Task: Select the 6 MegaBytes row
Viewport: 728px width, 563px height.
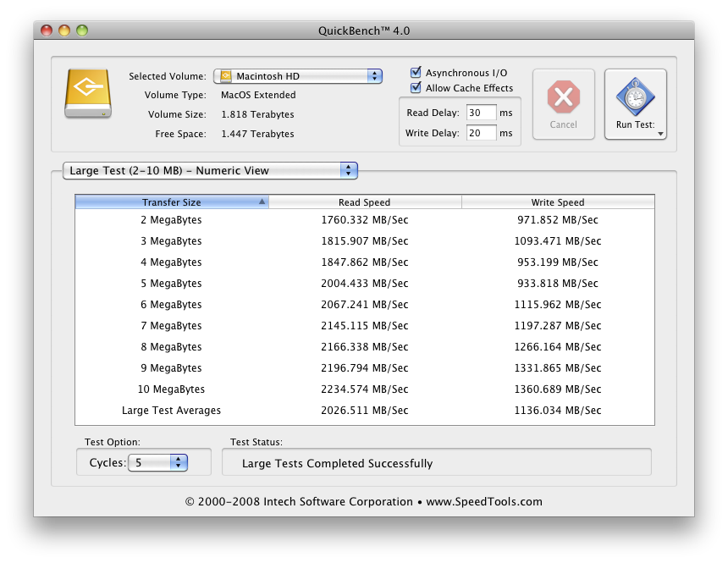Action: click(365, 305)
